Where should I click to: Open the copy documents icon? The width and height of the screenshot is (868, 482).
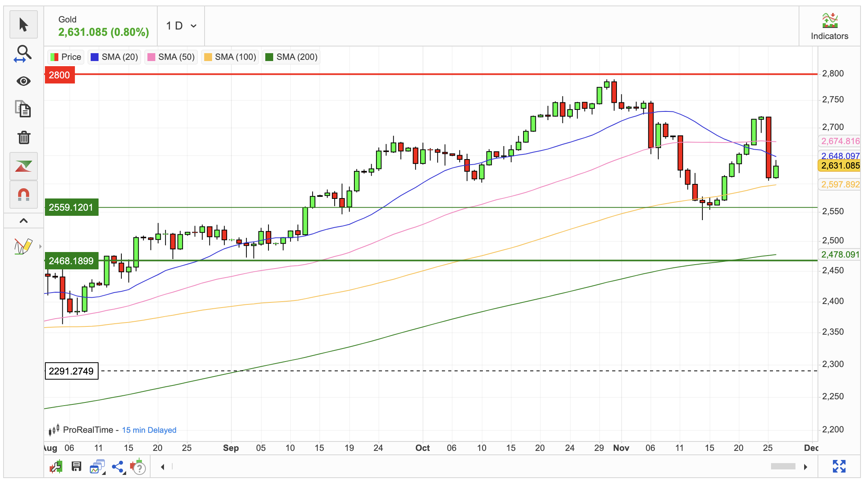pyautogui.click(x=23, y=109)
